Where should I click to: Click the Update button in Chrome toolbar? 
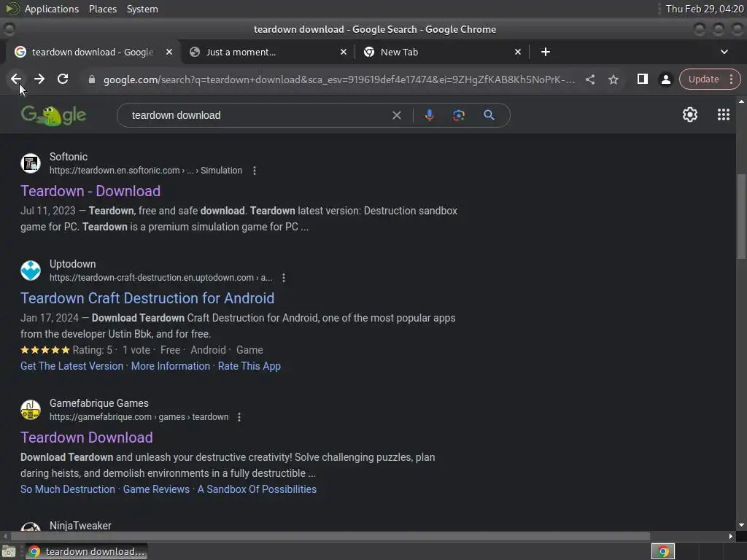(x=704, y=79)
